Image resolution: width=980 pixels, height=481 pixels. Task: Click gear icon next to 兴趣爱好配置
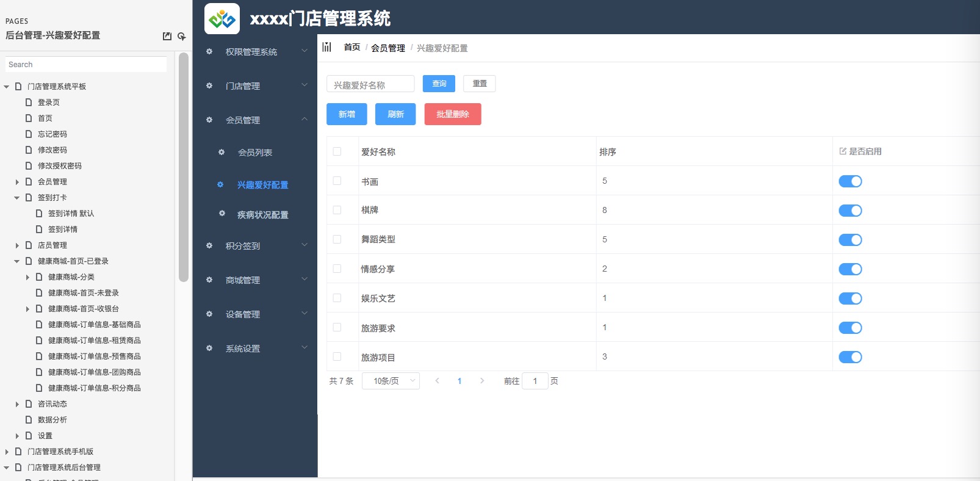click(x=220, y=184)
